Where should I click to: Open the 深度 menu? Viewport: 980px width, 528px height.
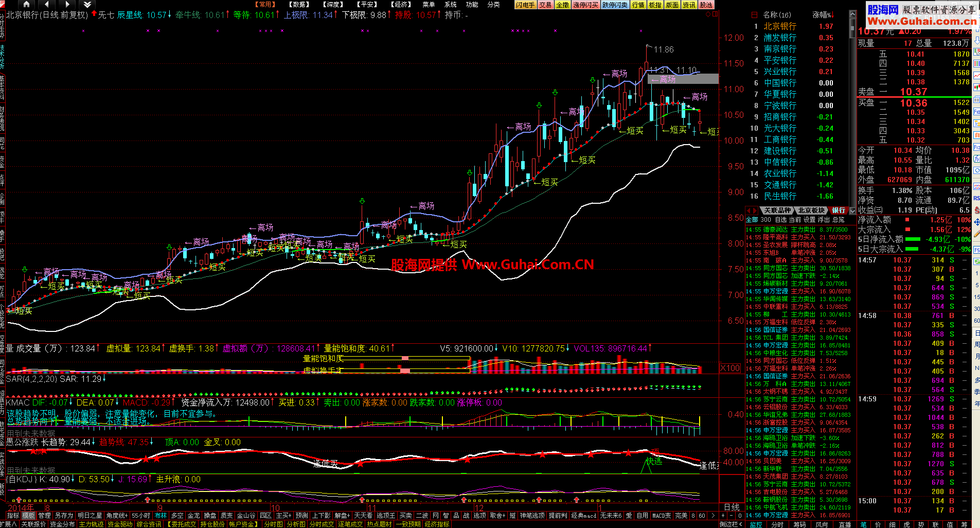(x=333, y=5)
